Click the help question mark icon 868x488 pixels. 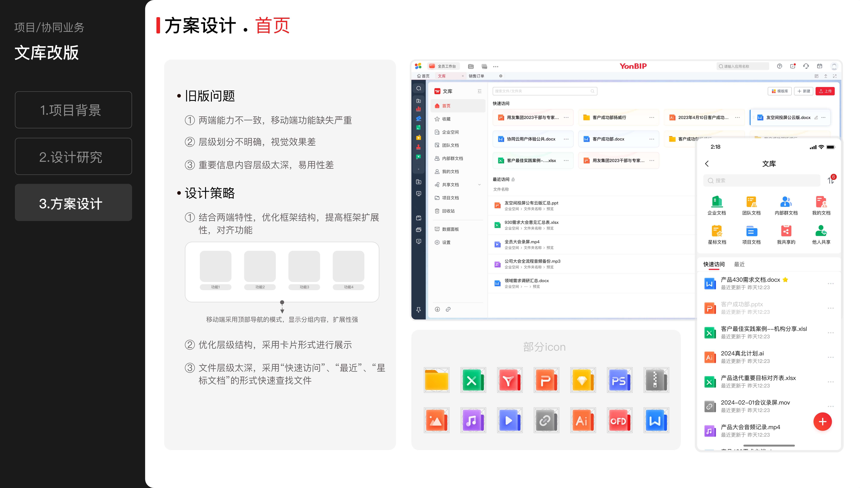779,66
